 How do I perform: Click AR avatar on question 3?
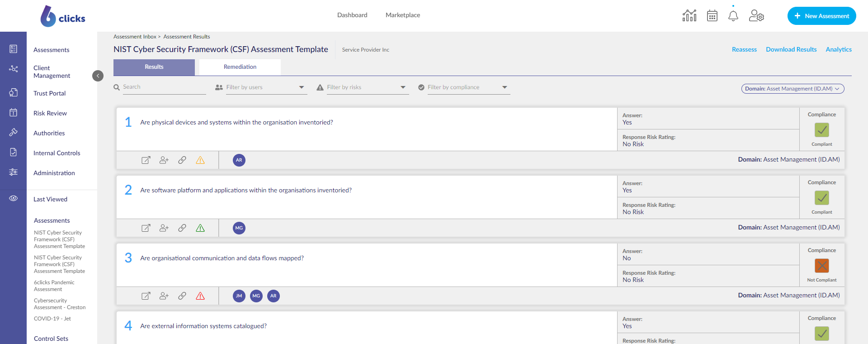pos(274,296)
